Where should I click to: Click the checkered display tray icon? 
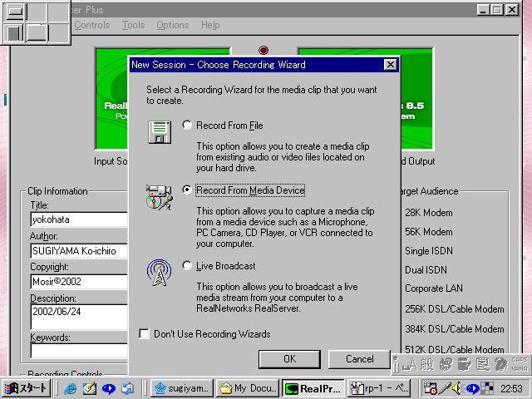coord(487,388)
